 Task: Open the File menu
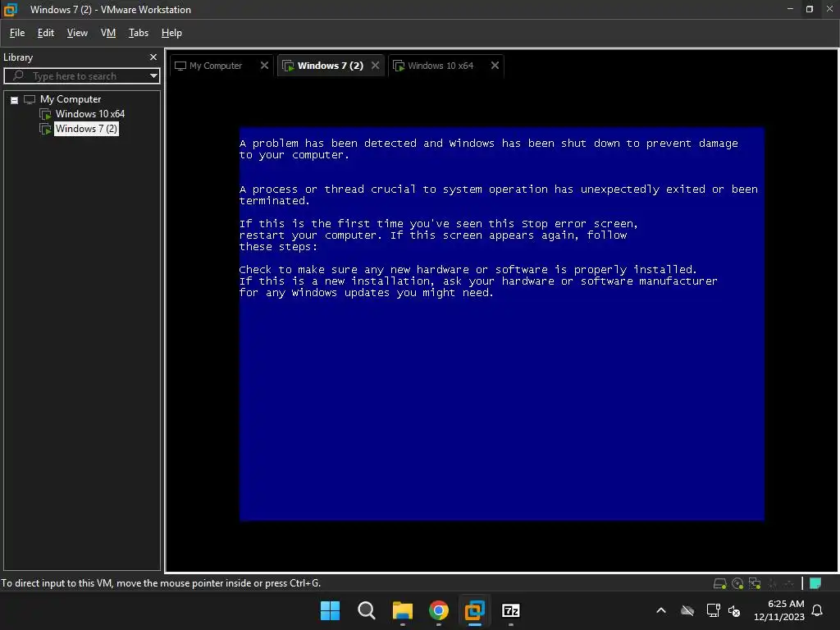(17, 33)
